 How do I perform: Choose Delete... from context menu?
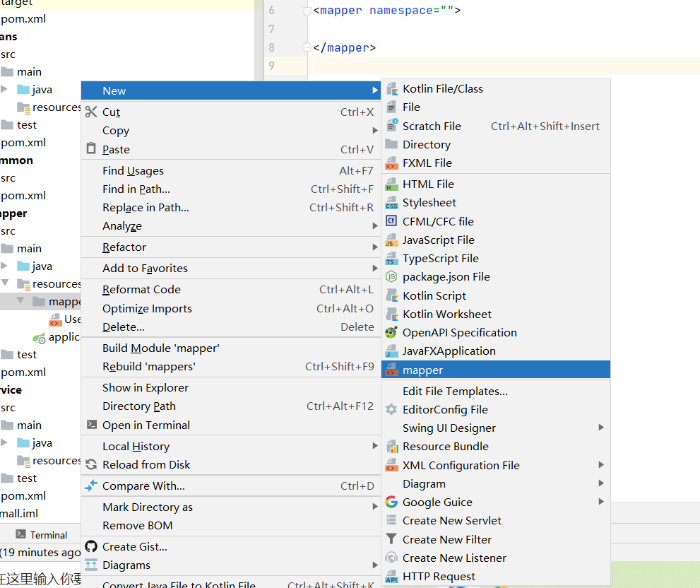[x=231, y=327]
